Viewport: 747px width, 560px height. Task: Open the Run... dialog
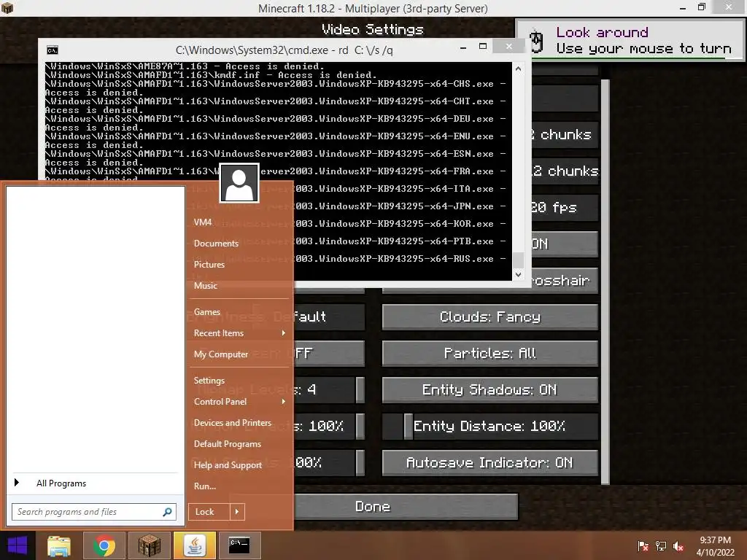coord(205,486)
